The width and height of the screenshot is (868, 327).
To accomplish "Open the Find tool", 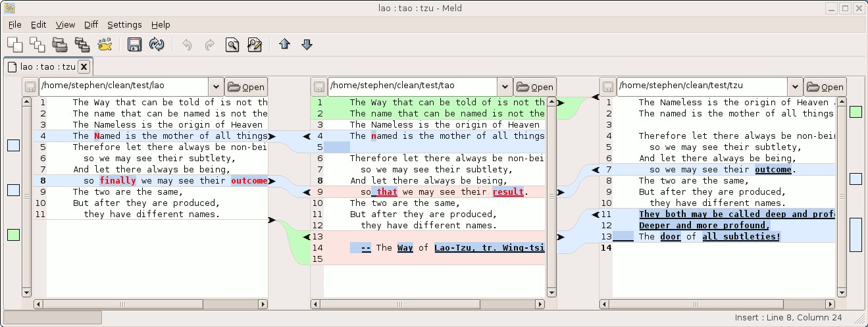I will pos(232,45).
